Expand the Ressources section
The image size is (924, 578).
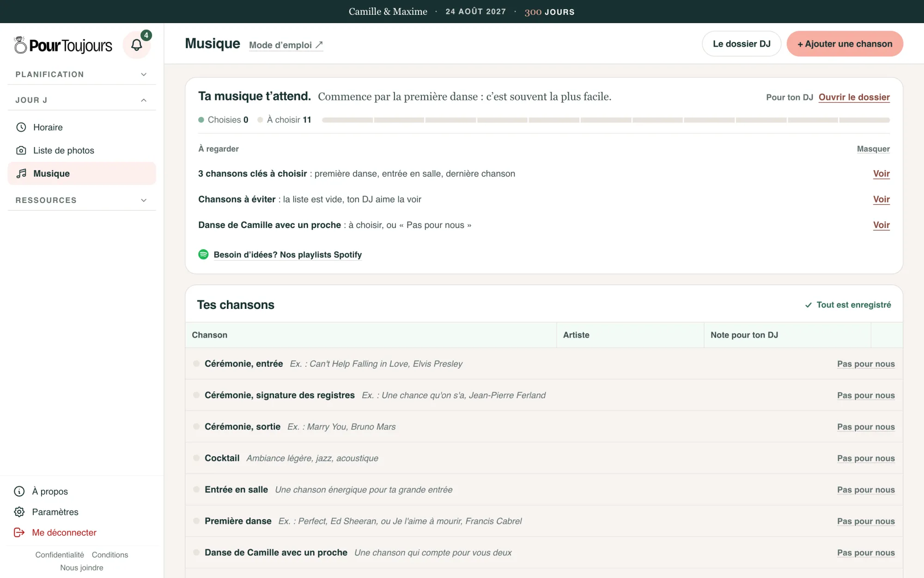coord(82,200)
